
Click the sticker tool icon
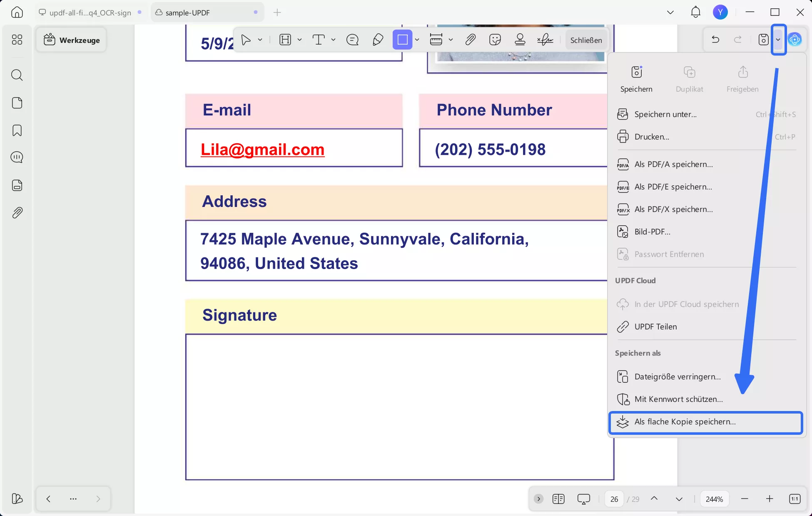tap(495, 40)
